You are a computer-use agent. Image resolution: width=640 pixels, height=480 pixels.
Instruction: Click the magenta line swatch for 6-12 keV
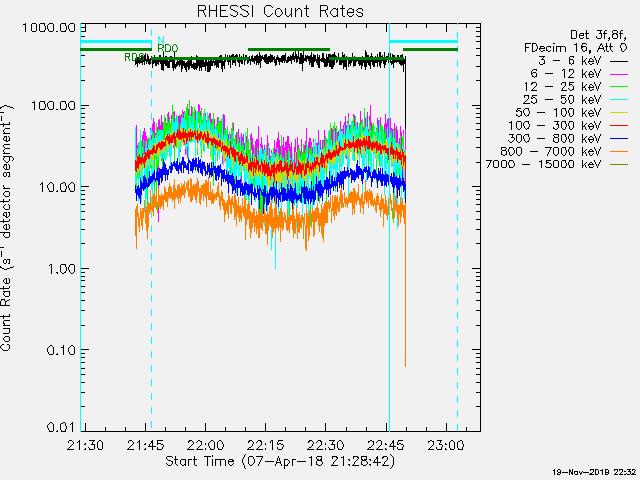tap(619, 74)
